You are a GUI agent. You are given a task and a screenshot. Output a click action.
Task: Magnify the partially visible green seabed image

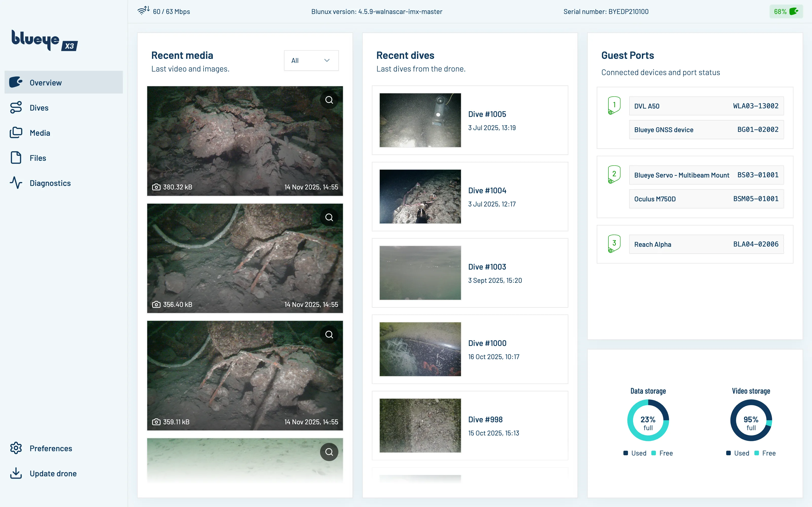click(x=329, y=452)
